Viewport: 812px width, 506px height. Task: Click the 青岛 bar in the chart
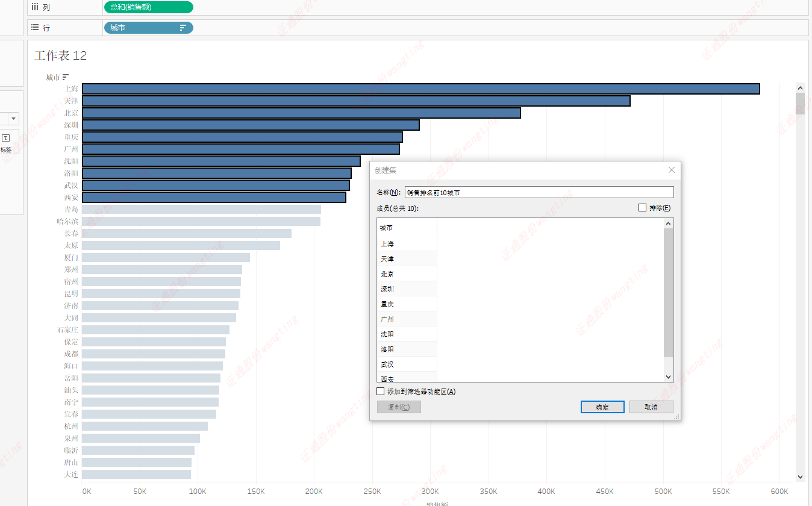201,209
